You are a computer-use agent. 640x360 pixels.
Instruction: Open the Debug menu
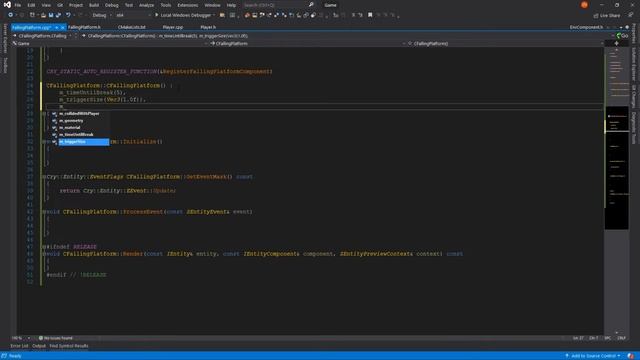(111, 5)
